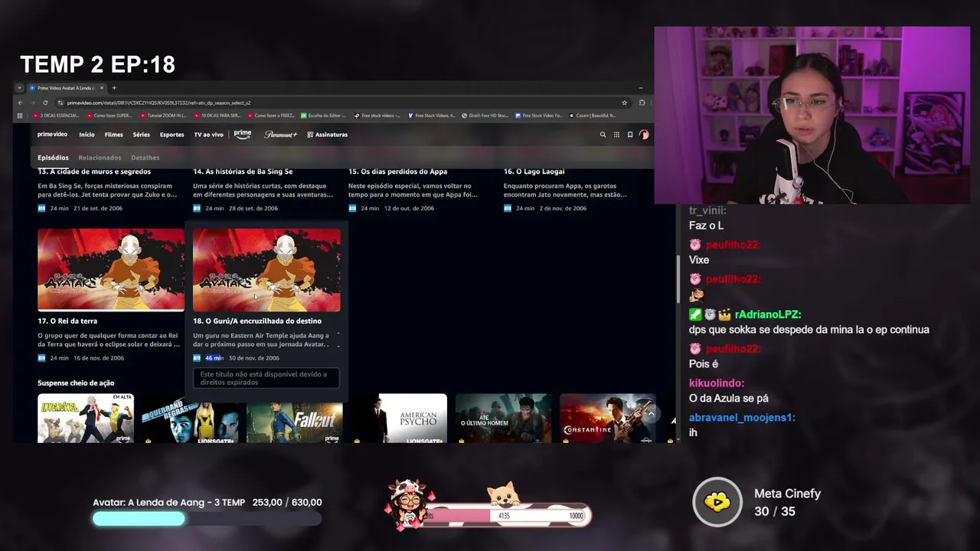980x551 pixels.
Task: Open the Fallout recommendation thumbnail
Action: pyautogui.click(x=294, y=419)
